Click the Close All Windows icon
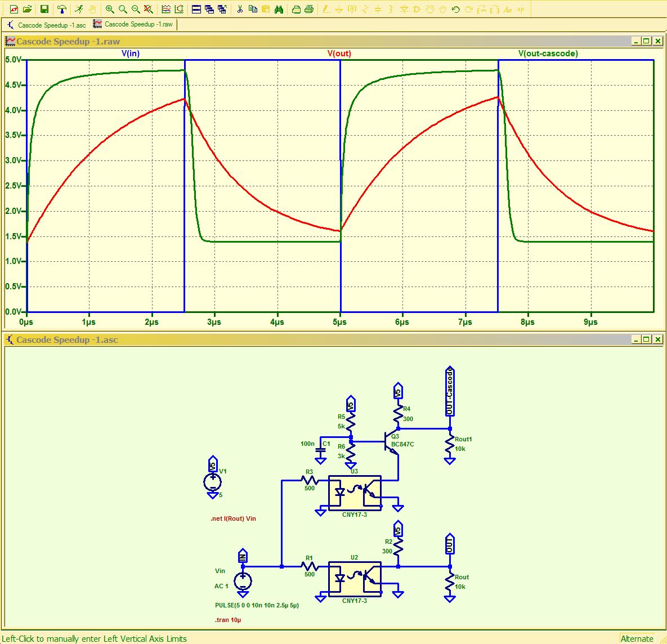Screen dimensions: 667x644 tap(222, 9)
